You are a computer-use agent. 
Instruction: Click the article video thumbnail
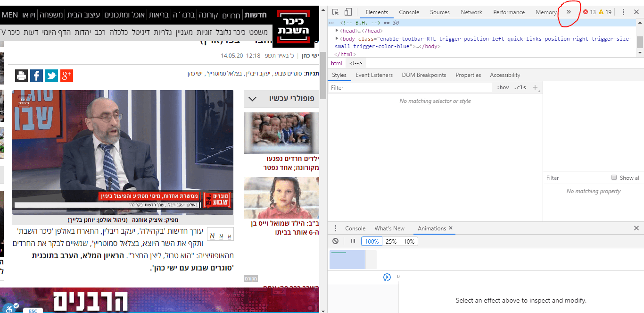[123, 152]
